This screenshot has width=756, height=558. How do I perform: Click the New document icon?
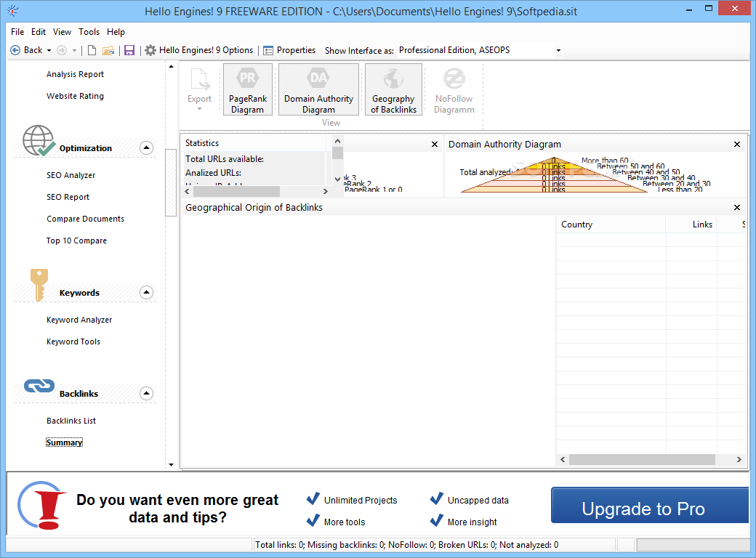[x=92, y=50]
